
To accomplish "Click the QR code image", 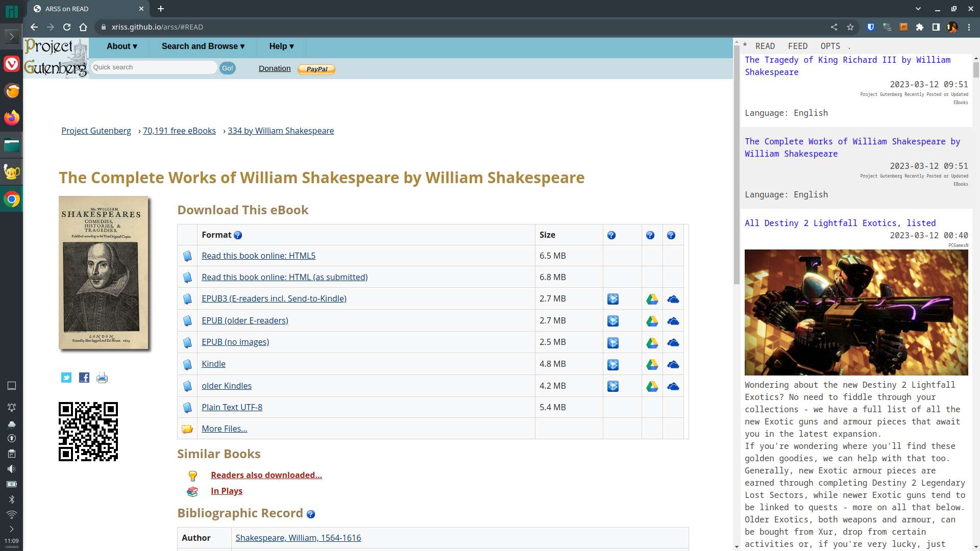I will (x=88, y=432).
